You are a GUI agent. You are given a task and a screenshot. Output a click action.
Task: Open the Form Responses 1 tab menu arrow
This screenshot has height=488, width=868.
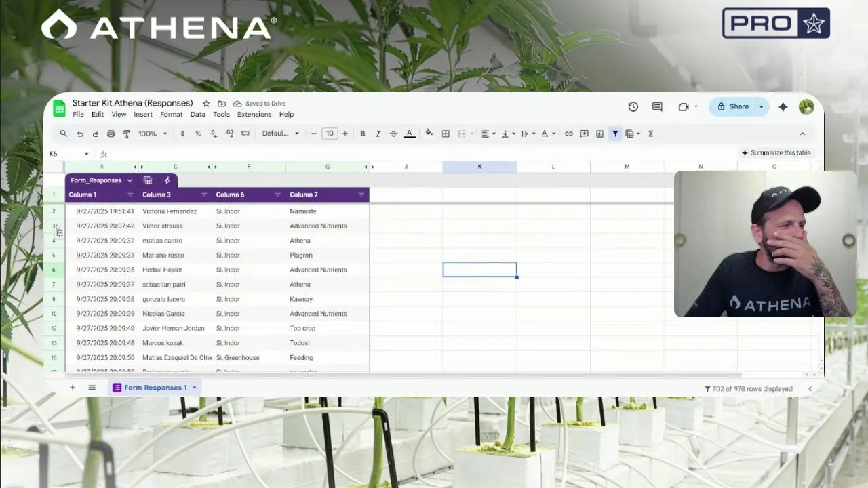click(x=194, y=388)
